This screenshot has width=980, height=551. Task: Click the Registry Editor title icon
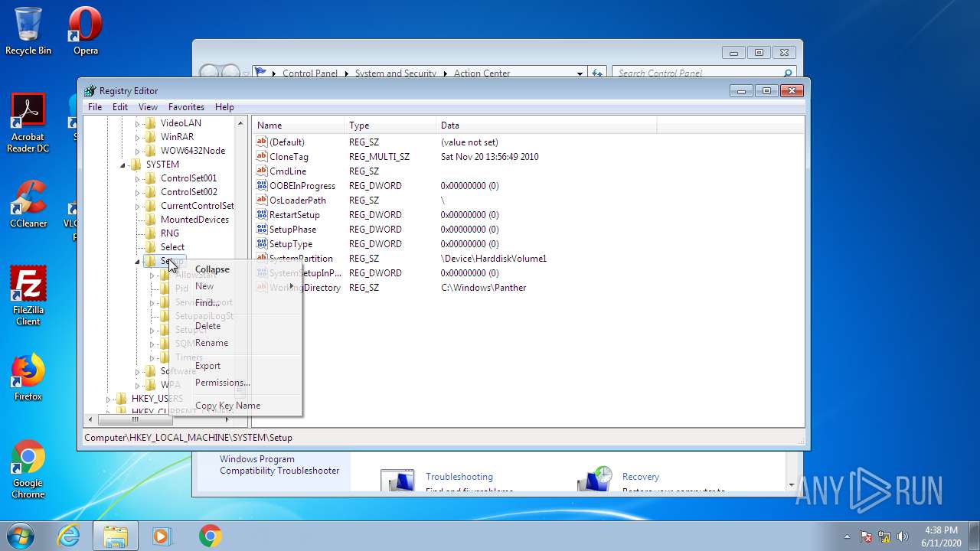90,90
